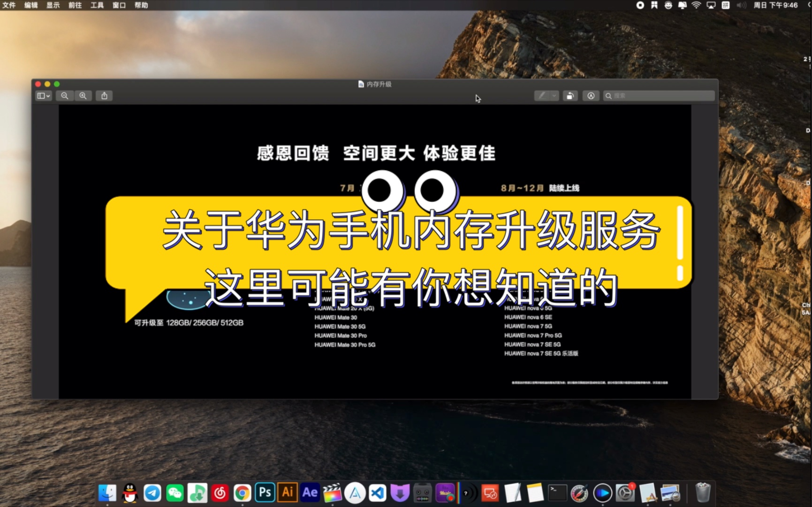
Task: Open the sidebar view dropdown in Preview
Action: [43, 96]
